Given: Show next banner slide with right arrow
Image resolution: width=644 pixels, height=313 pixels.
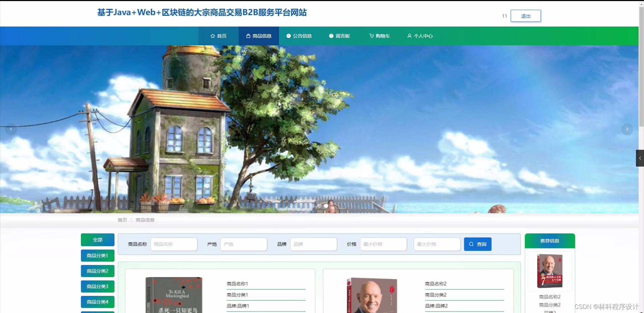Looking at the screenshot, I should point(627,129).
